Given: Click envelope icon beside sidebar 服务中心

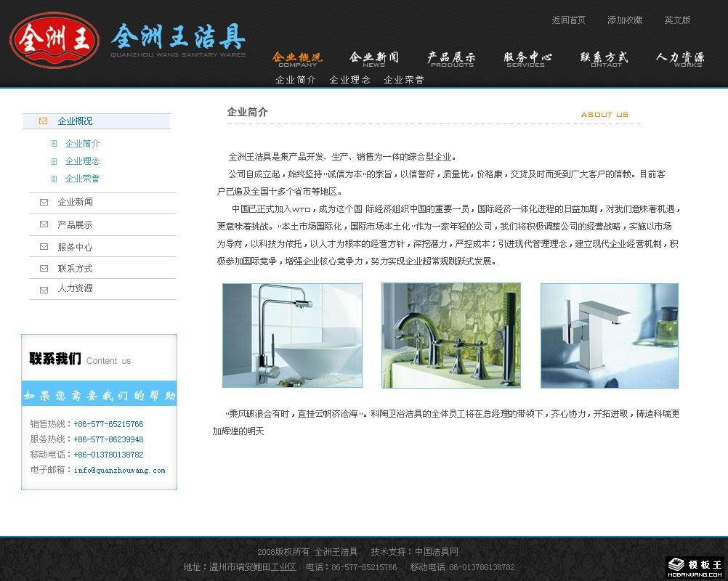Looking at the screenshot, I should click(44, 246).
